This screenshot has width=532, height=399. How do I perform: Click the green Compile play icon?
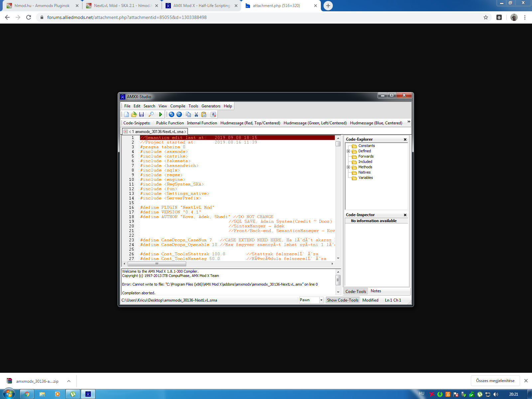160,114
